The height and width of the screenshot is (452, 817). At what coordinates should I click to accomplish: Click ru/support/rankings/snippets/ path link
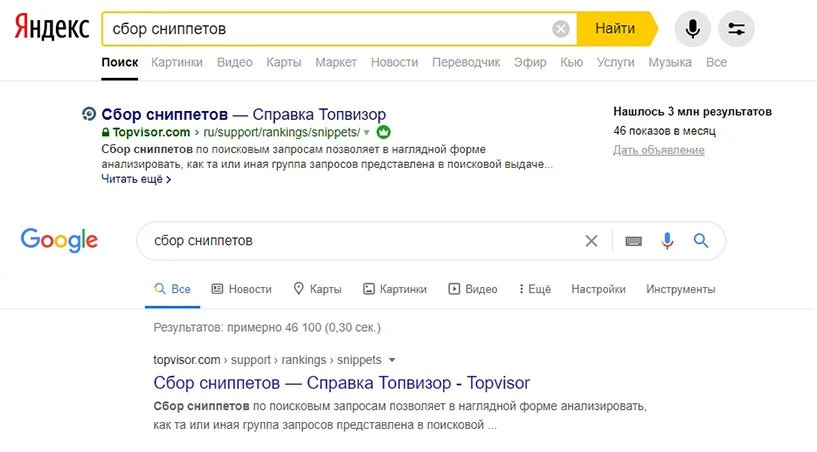point(281,132)
